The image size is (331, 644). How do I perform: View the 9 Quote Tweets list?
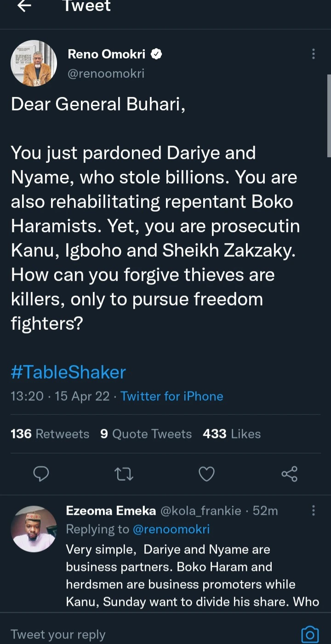(x=146, y=434)
